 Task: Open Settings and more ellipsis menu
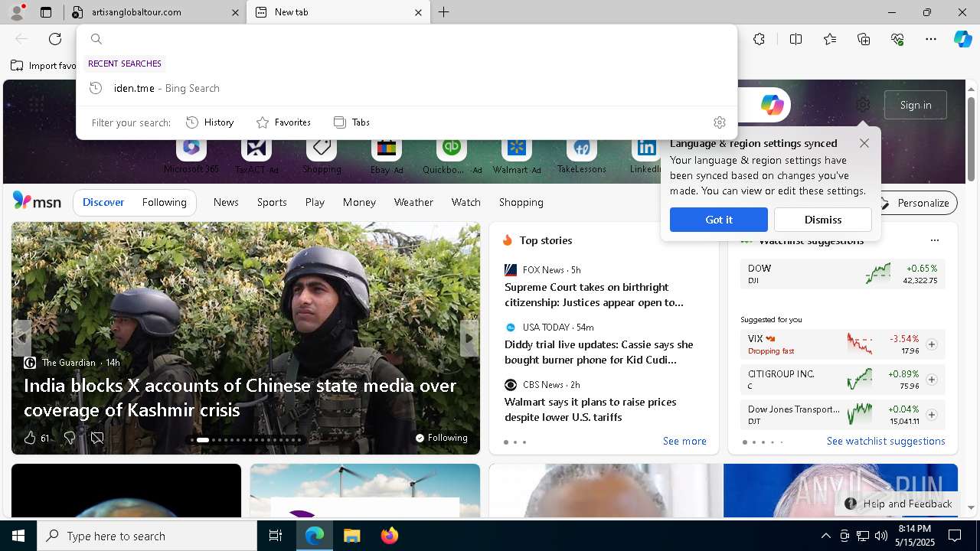(931, 39)
